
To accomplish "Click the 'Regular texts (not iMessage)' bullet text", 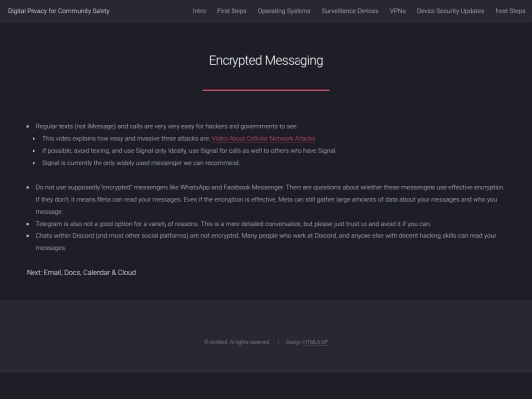I will tap(166, 126).
